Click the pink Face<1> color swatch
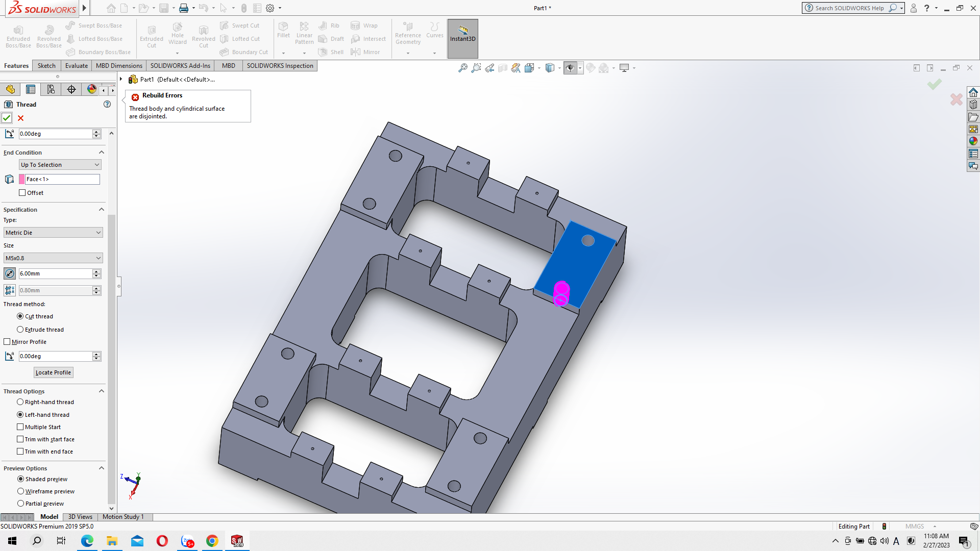 [22, 179]
